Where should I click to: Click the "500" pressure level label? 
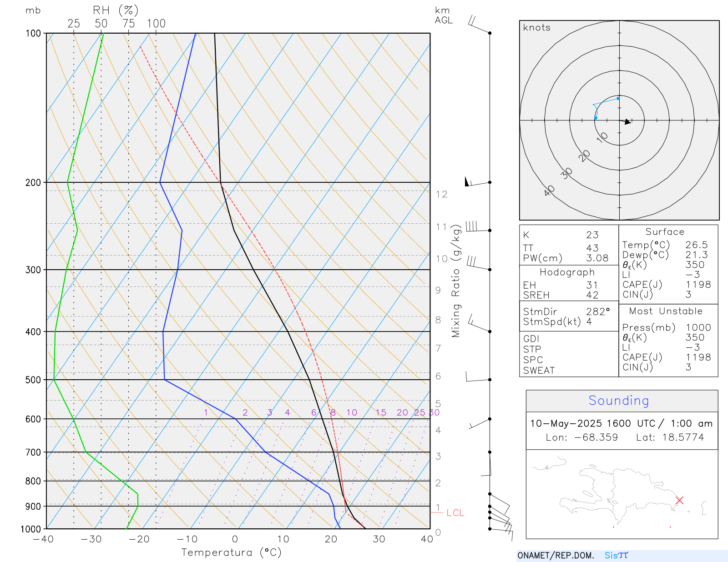(33, 380)
